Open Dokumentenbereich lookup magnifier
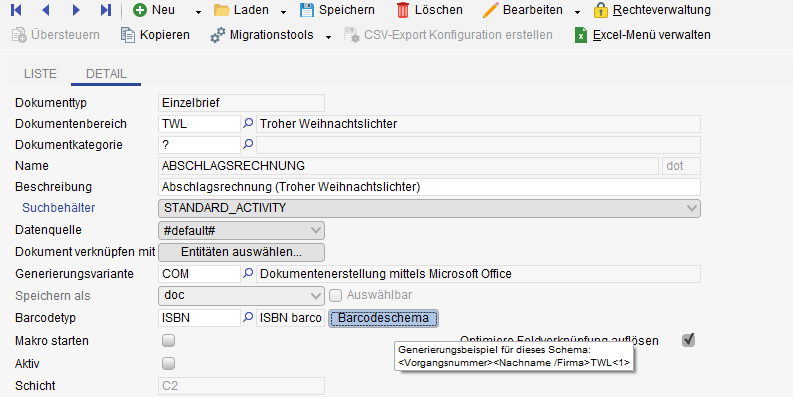Image resolution: width=793 pixels, height=397 pixels. 248,123
